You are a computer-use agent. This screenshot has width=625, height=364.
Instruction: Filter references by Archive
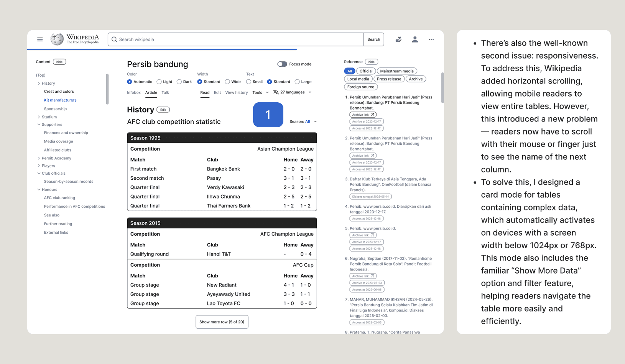coord(416,79)
